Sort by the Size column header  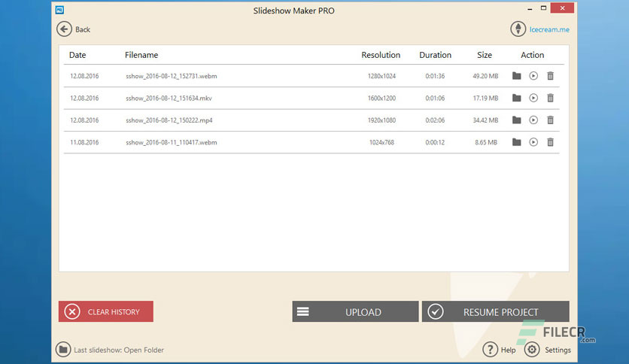(x=485, y=55)
